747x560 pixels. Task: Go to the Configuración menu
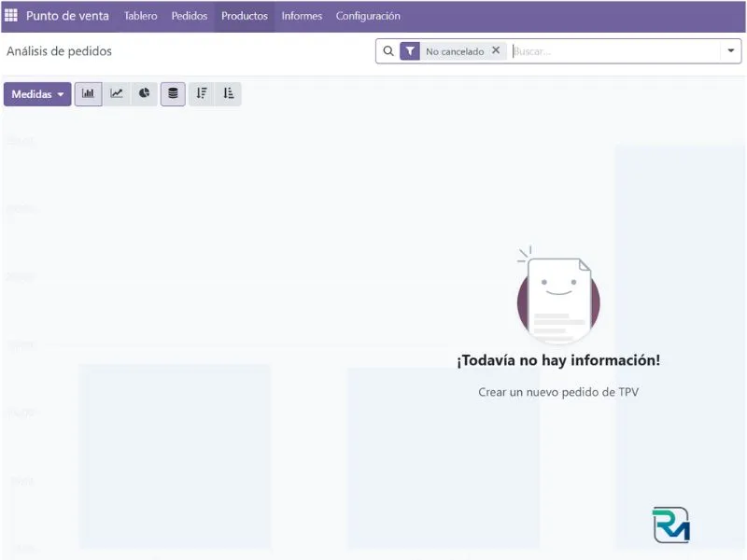click(x=368, y=16)
